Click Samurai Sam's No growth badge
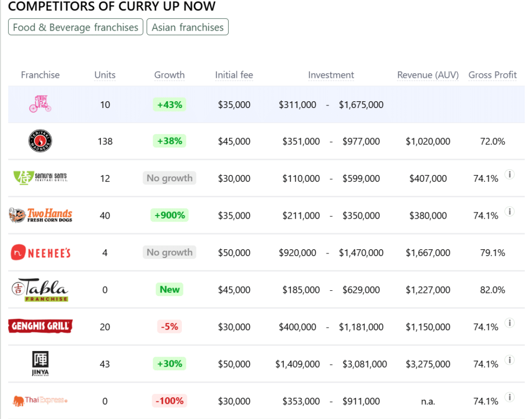Screen dimensions: 532x419 coord(169,178)
